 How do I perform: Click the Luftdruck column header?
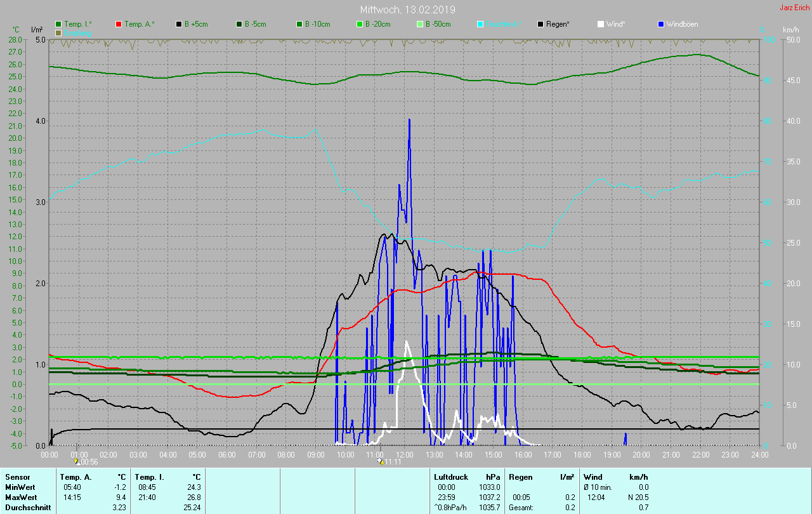(450, 477)
